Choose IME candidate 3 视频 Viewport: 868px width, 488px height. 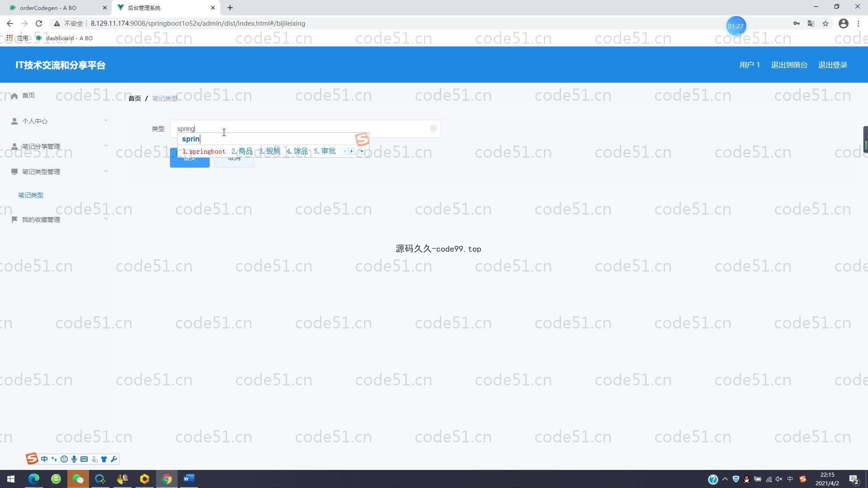(269, 151)
